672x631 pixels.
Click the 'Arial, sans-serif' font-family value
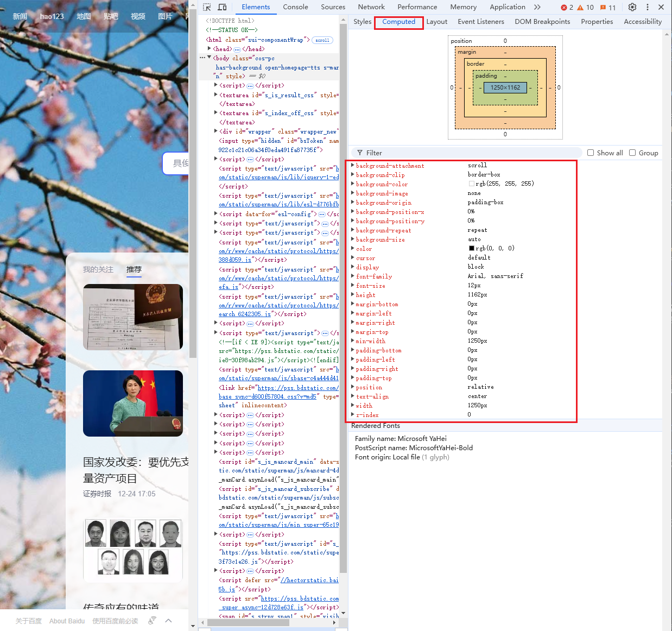[x=496, y=276]
